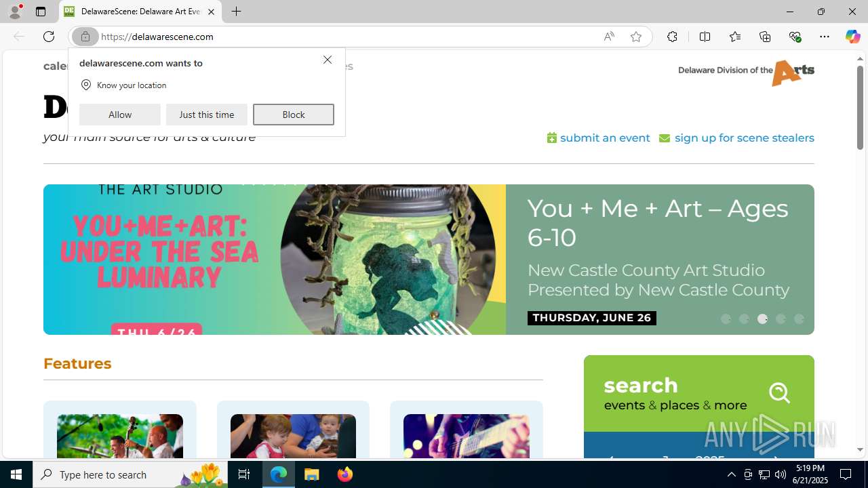
Task: Click the browser back arrow
Action: pos(19,37)
